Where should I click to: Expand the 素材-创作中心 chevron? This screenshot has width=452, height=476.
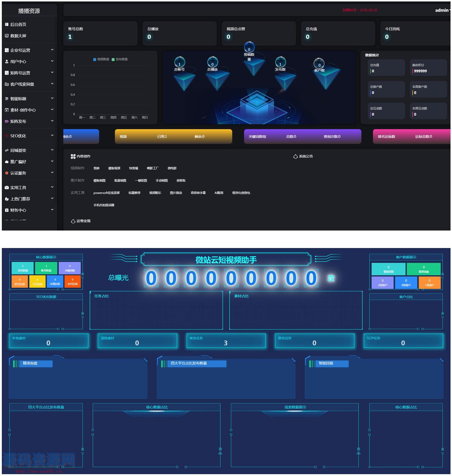point(52,110)
